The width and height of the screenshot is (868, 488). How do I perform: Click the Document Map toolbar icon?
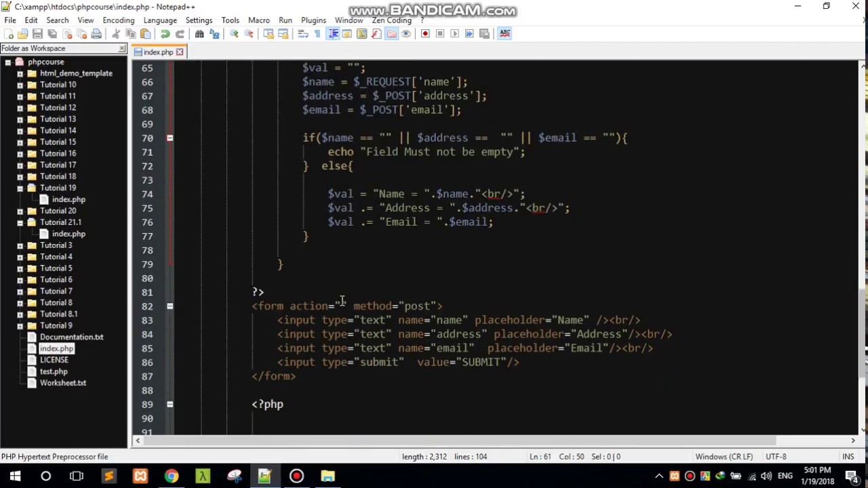pyautogui.click(x=361, y=34)
